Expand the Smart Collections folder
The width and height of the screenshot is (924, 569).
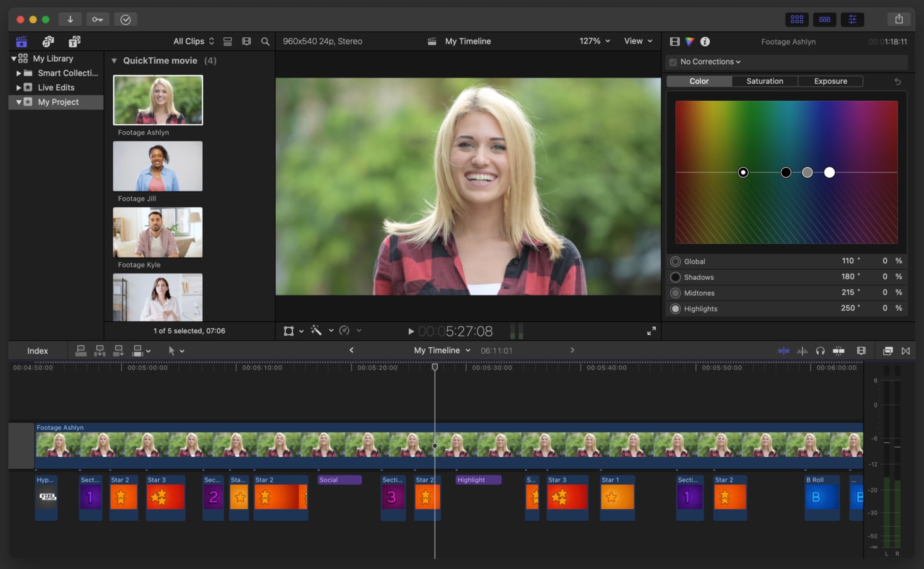tap(19, 73)
